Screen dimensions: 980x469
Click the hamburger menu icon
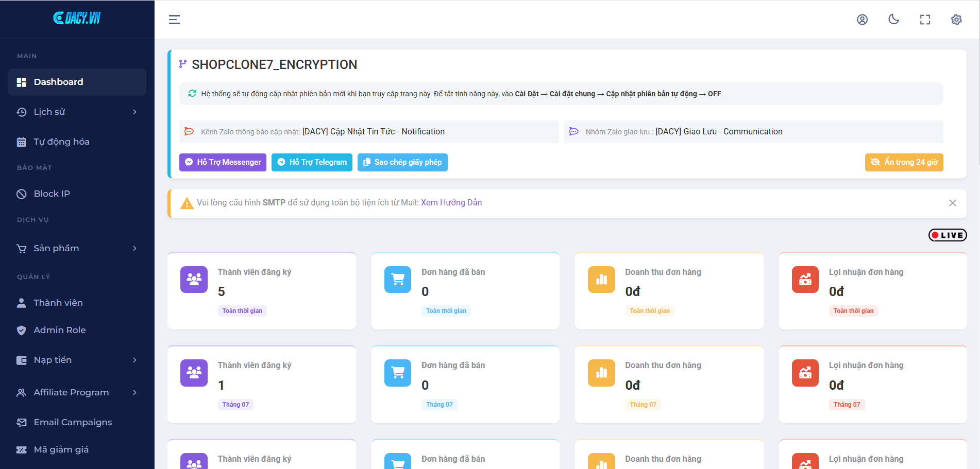(174, 20)
